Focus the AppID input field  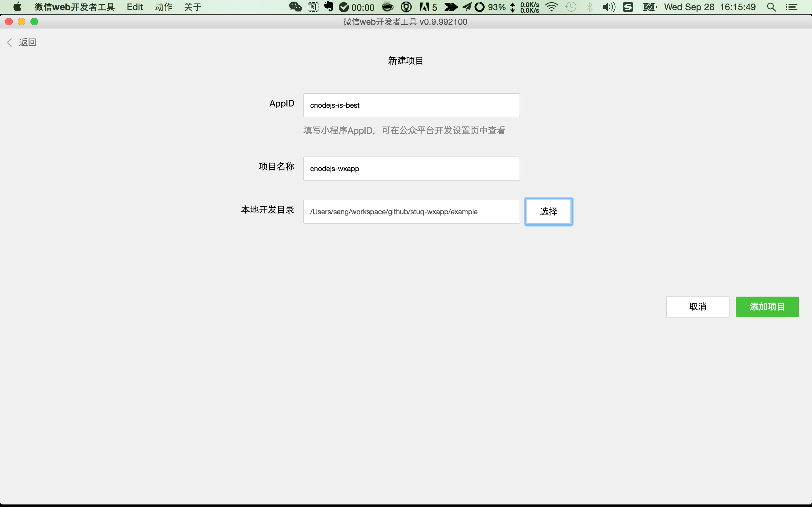point(411,105)
